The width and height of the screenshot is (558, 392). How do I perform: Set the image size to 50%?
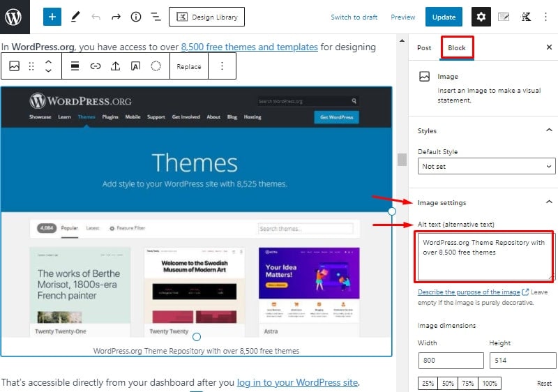[x=448, y=383]
